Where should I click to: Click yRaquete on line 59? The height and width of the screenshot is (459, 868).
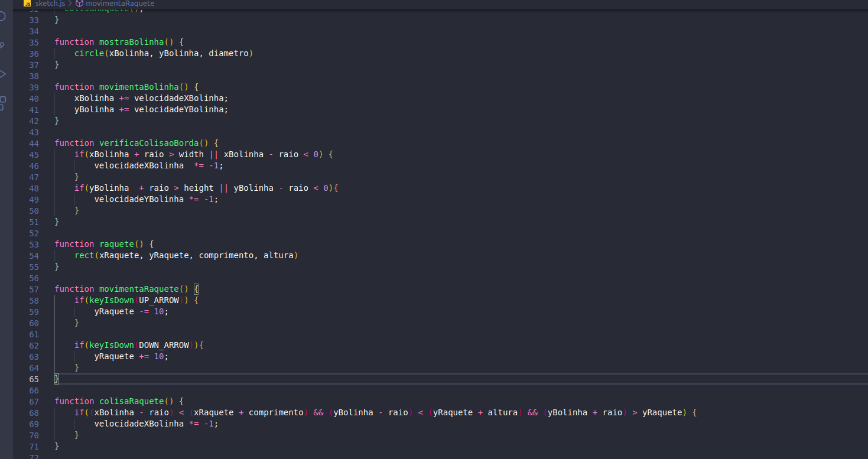click(114, 311)
